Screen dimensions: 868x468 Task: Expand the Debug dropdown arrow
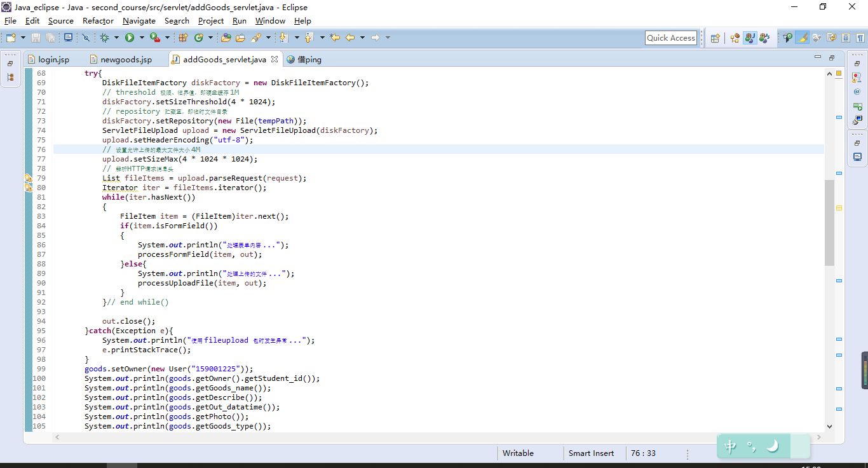pyautogui.click(x=116, y=38)
